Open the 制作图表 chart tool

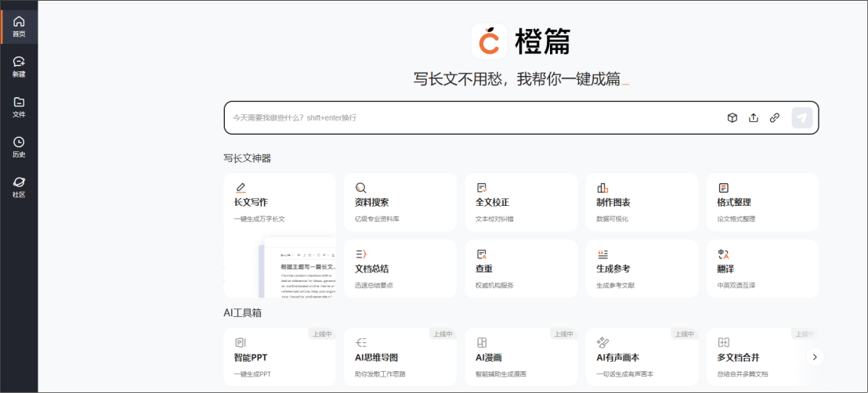click(x=641, y=202)
